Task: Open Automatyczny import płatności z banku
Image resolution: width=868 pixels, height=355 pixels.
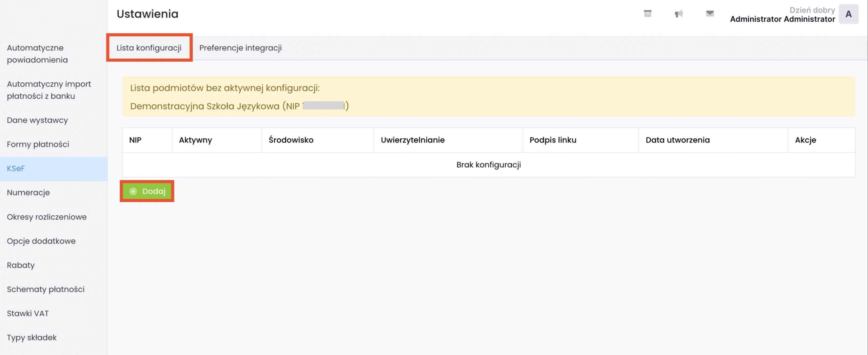Action: click(x=49, y=90)
